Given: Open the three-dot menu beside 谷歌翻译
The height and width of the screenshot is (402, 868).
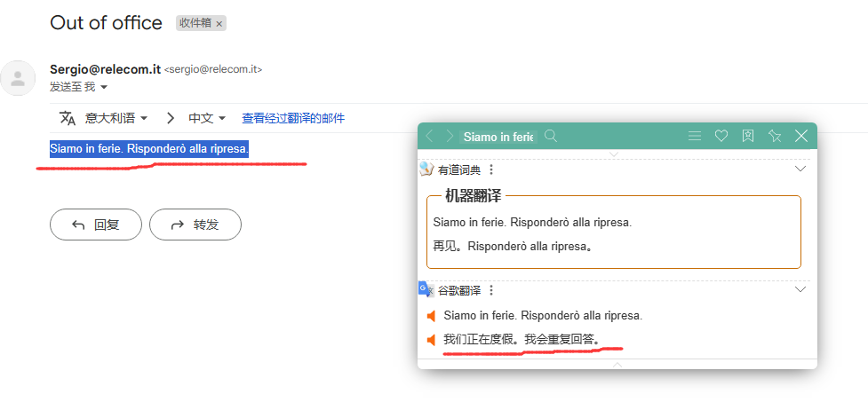Looking at the screenshot, I should [x=490, y=290].
